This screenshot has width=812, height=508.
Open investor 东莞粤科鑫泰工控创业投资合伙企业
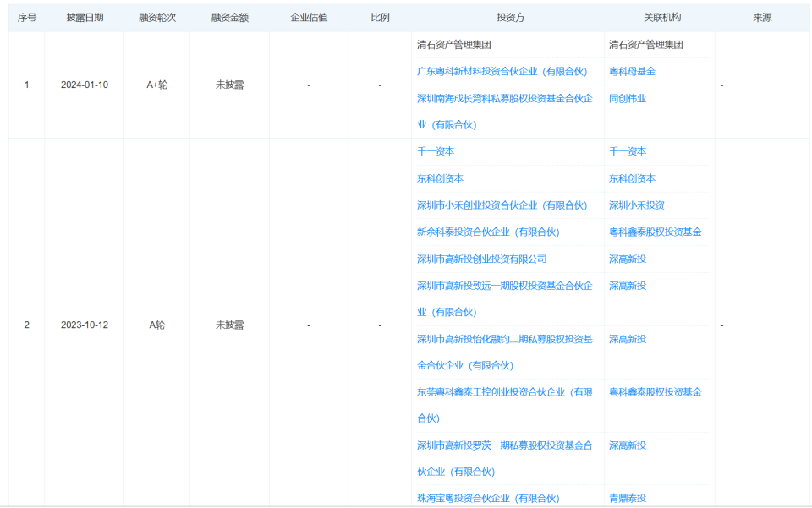pos(504,405)
